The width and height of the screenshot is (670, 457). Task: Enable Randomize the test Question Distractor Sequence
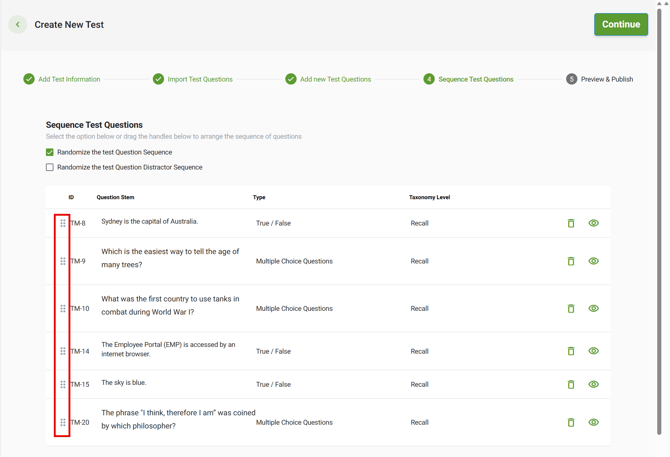click(x=50, y=167)
